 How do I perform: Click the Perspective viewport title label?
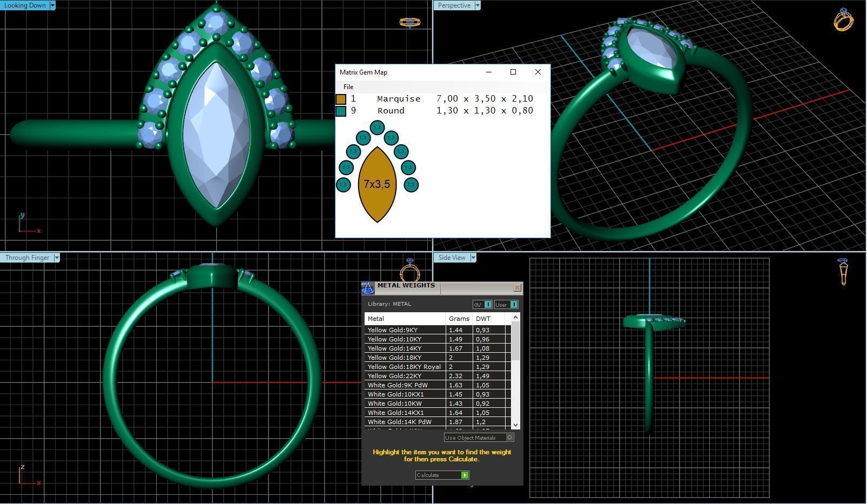(x=454, y=5)
